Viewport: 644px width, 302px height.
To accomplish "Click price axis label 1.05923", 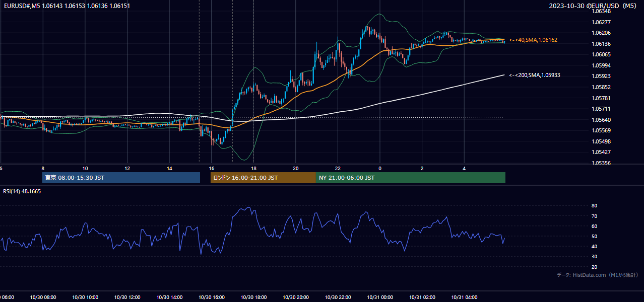I will pyautogui.click(x=601, y=77).
